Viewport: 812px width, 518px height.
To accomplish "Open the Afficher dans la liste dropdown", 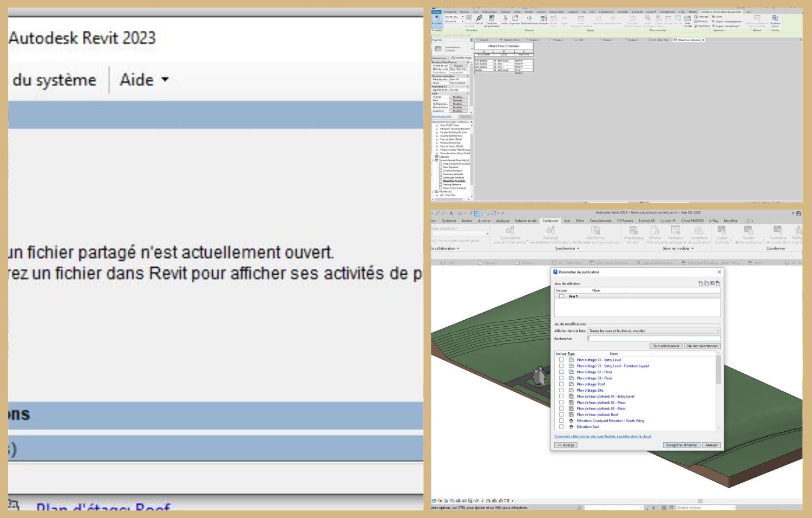I will (654, 331).
